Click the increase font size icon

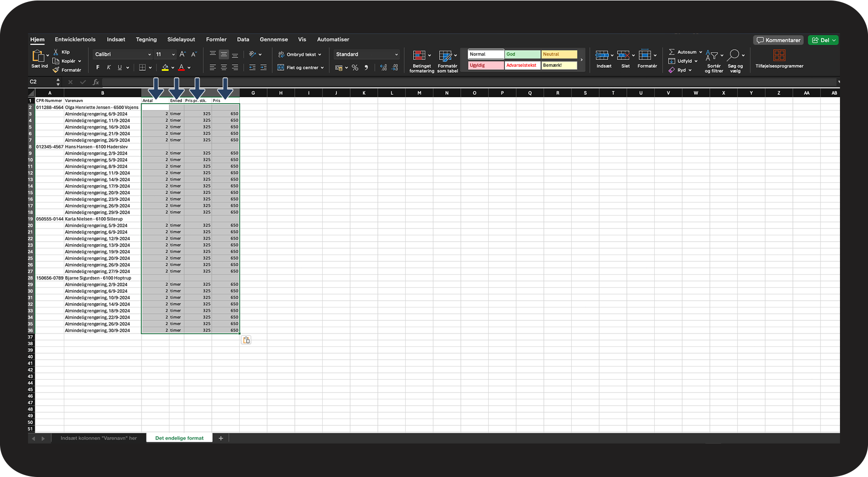tap(183, 55)
